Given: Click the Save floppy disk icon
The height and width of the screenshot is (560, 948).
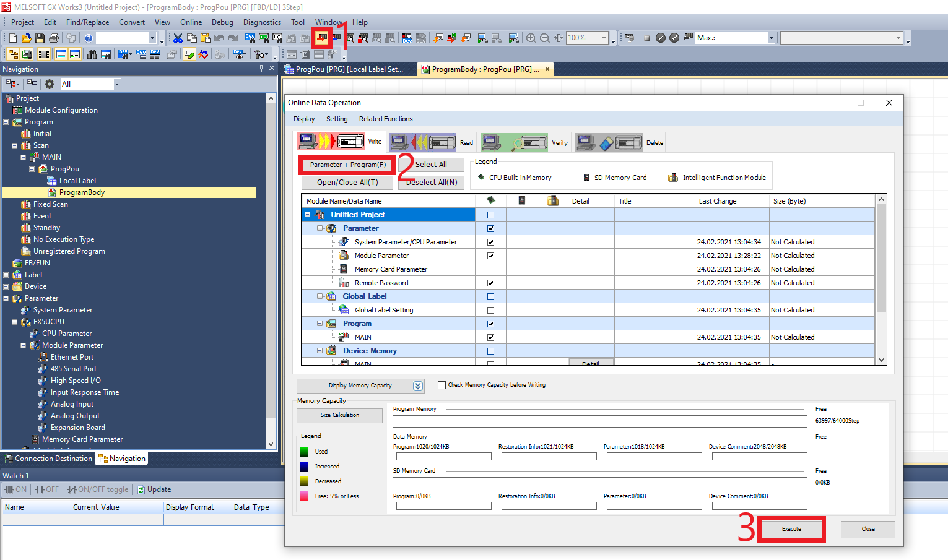Looking at the screenshot, I should (x=40, y=38).
